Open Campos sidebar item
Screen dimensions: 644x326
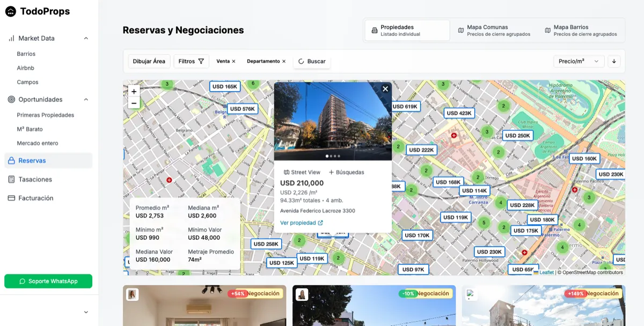click(27, 82)
